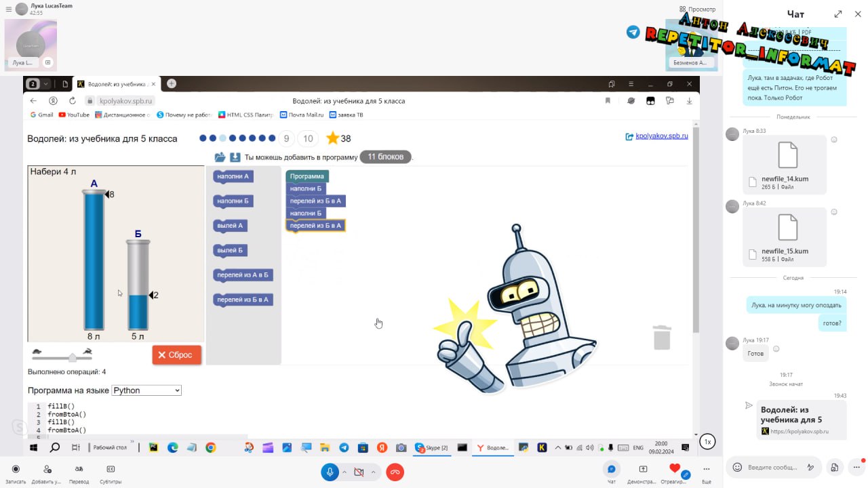
Task: Click the trash bin in block workspace
Action: point(662,338)
